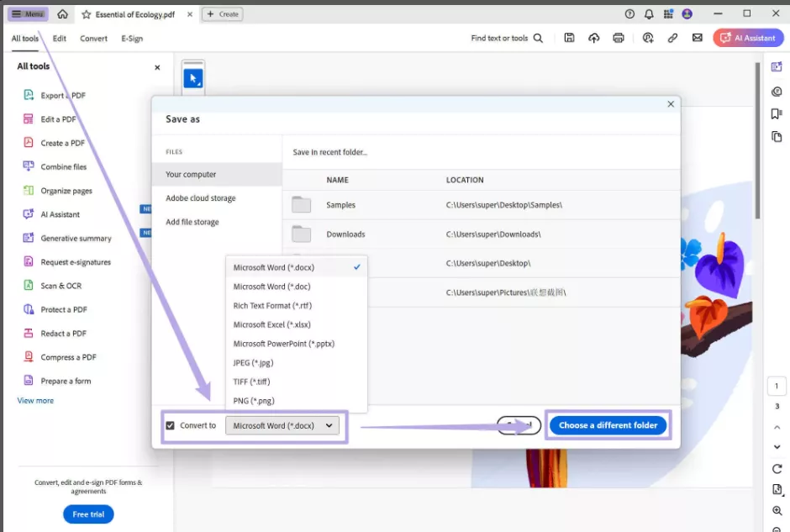Open the Convert to format dropdown
Image resolution: width=790 pixels, height=532 pixels.
click(x=282, y=426)
